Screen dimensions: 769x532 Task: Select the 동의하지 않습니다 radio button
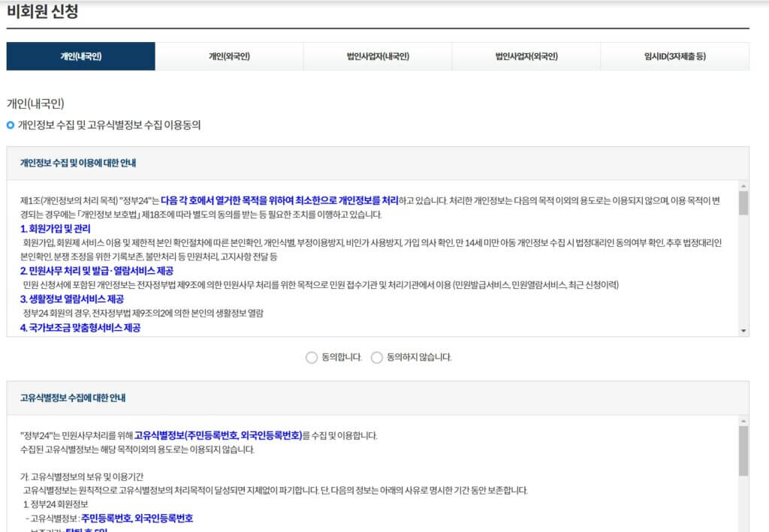tap(377, 358)
